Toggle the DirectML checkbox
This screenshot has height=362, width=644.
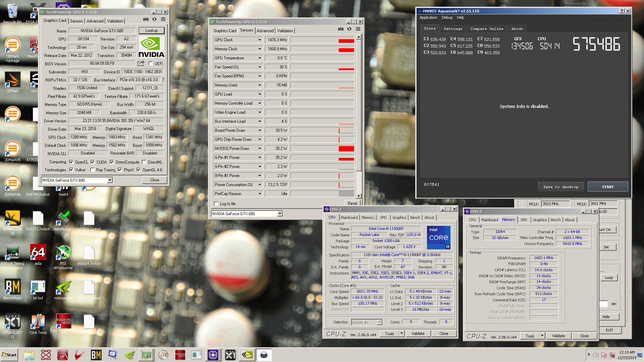tap(144, 162)
